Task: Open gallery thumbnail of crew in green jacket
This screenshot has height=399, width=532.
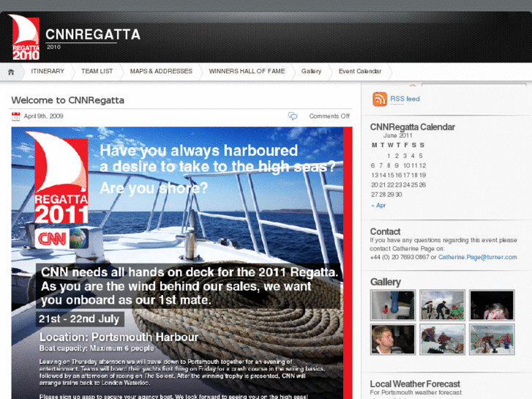Action: (x=442, y=305)
